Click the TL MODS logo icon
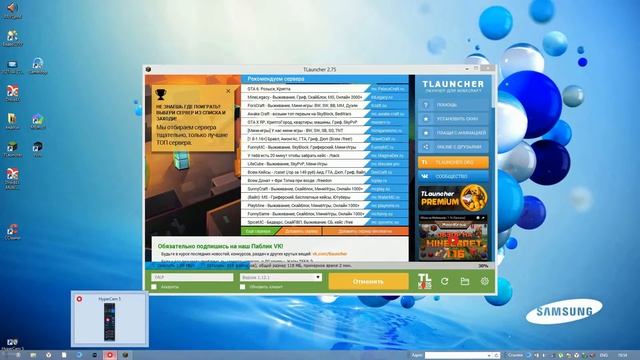This screenshot has height=360, width=640. tap(424, 281)
